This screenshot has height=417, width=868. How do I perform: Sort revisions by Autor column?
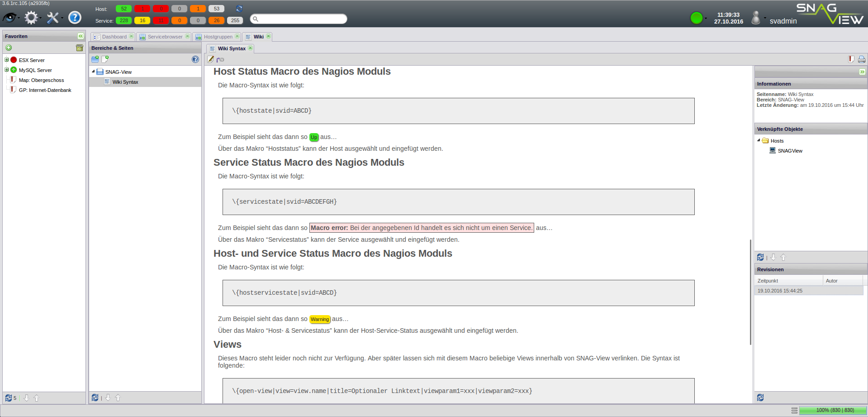[x=843, y=281]
